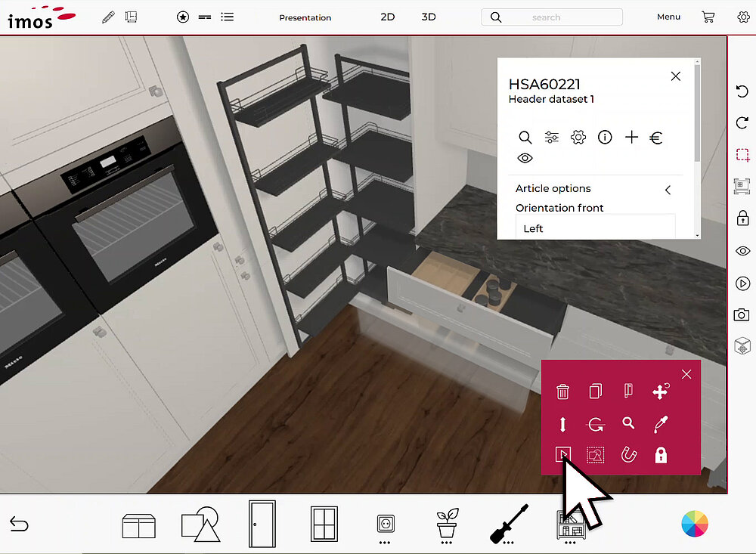This screenshot has width=756, height=554.
Task: Toggle the eye icon on the right sidebar
Action: (x=742, y=250)
